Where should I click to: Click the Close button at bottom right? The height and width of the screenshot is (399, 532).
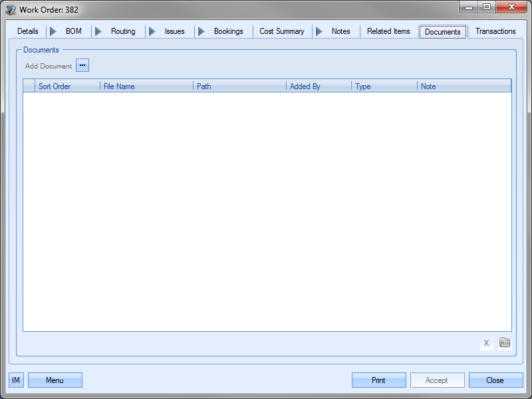coord(495,380)
